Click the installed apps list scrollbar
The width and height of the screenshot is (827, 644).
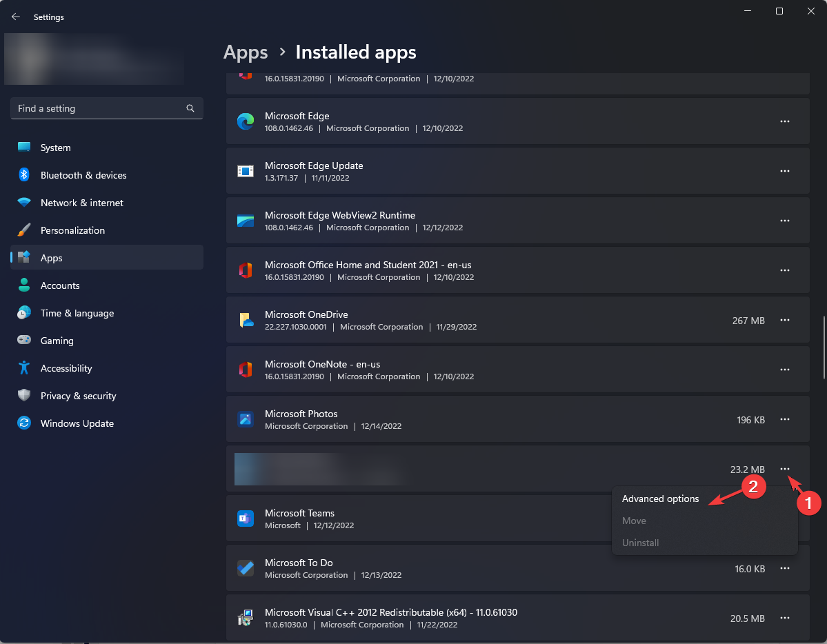[824, 347]
